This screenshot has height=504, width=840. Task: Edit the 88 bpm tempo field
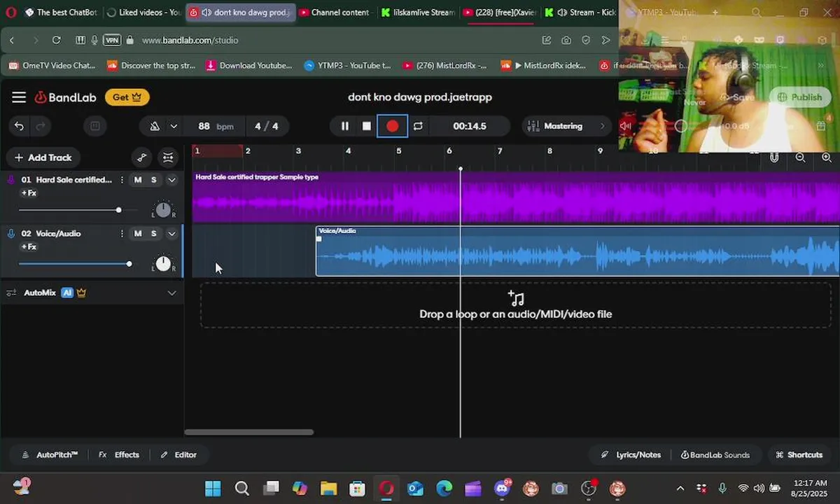(215, 126)
